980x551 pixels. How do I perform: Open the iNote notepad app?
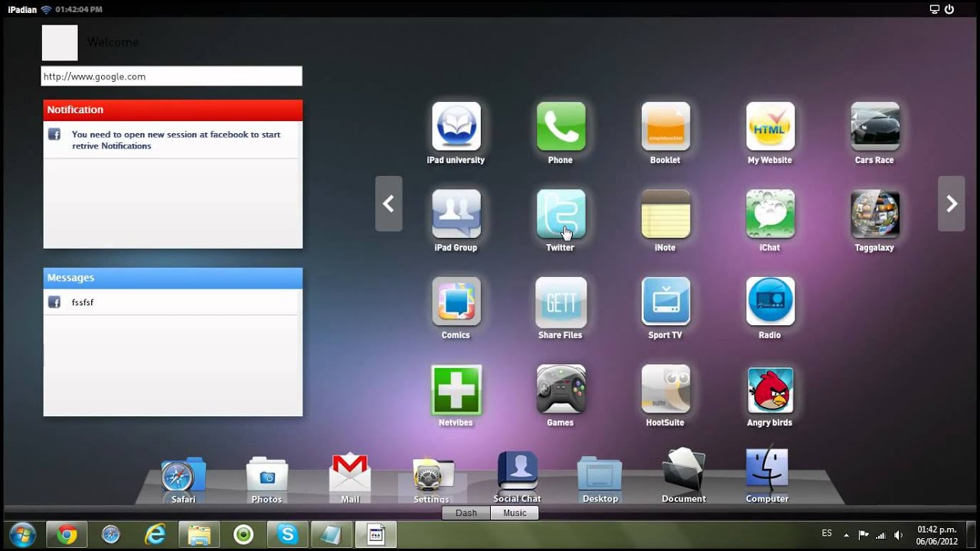pyautogui.click(x=665, y=214)
